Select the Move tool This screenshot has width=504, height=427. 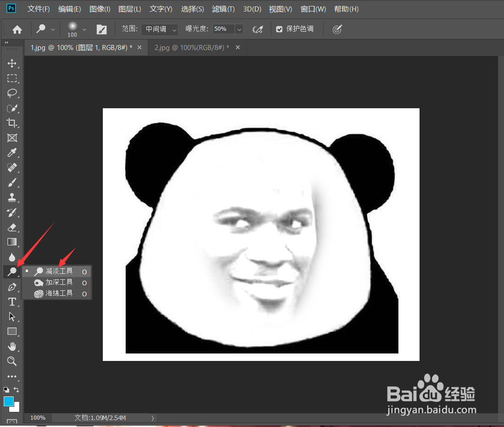click(x=12, y=63)
